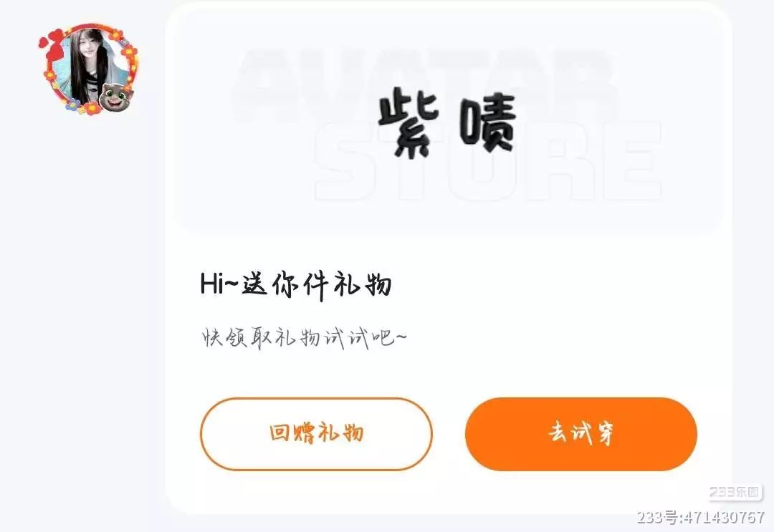Image resolution: width=774 pixels, height=532 pixels.
Task: Tap the 快领取礼物试试吧~ subtitle text
Action: click(x=305, y=338)
